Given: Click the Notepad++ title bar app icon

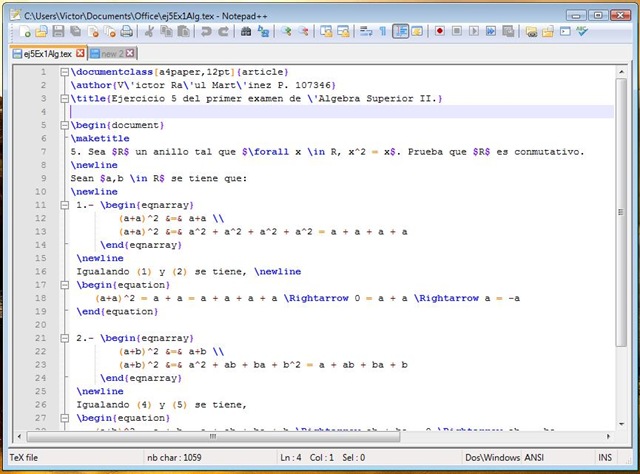Looking at the screenshot, I should tap(16, 16).
